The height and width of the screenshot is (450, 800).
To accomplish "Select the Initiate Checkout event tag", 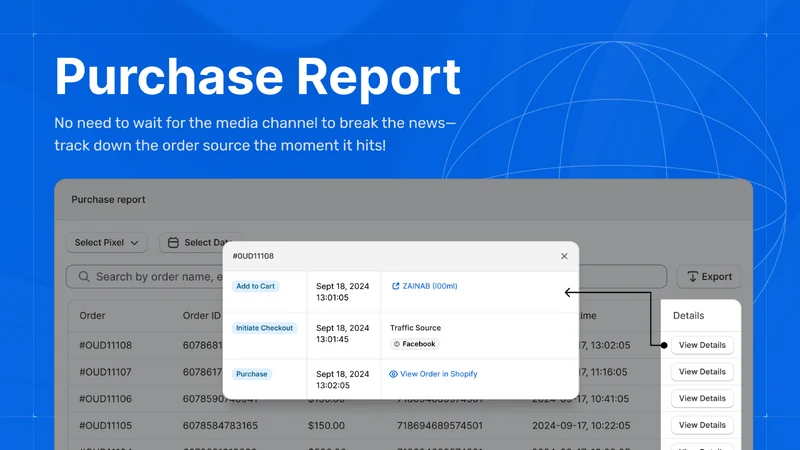I will click(264, 328).
